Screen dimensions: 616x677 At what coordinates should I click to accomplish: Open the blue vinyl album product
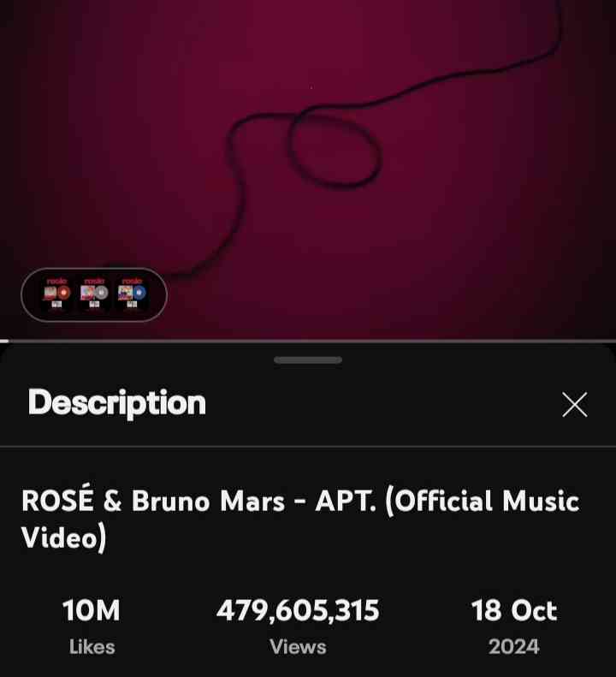click(x=132, y=294)
